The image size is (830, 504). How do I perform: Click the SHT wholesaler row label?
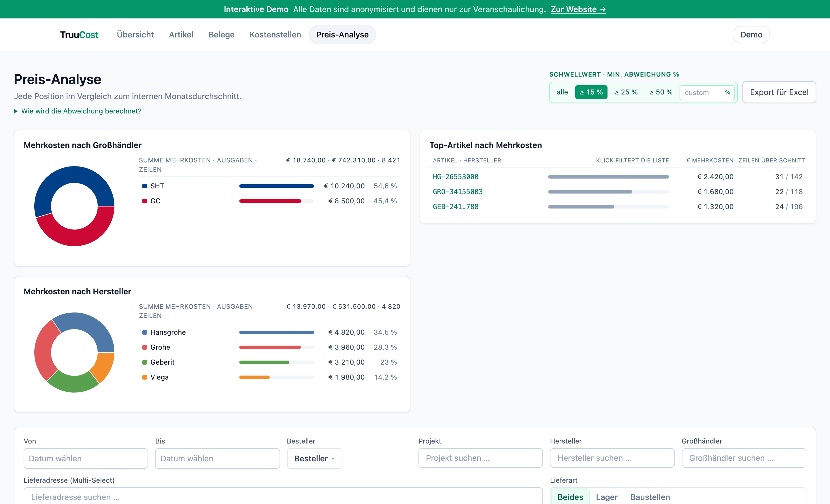pyautogui.click(x=157, y=186)
